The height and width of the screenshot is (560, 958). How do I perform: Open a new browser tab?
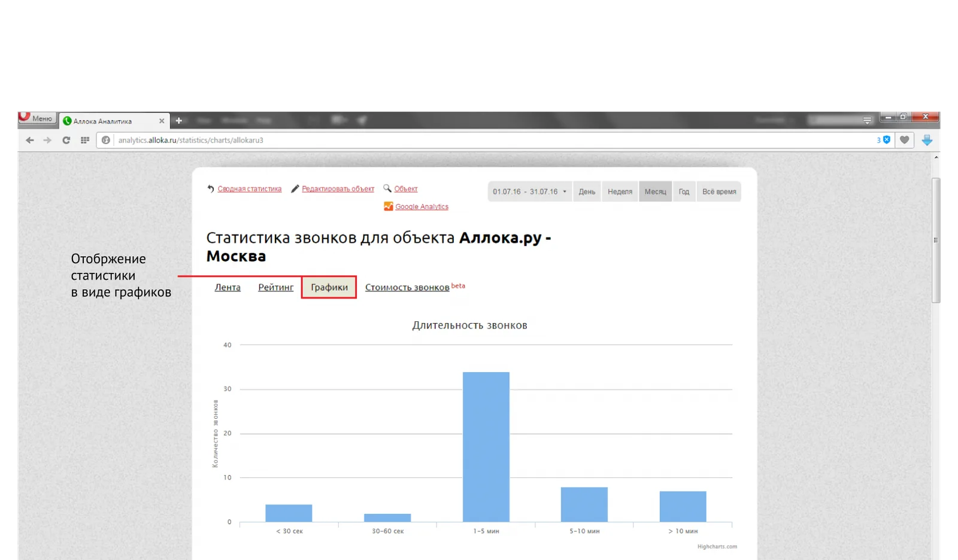coord(178,121)
